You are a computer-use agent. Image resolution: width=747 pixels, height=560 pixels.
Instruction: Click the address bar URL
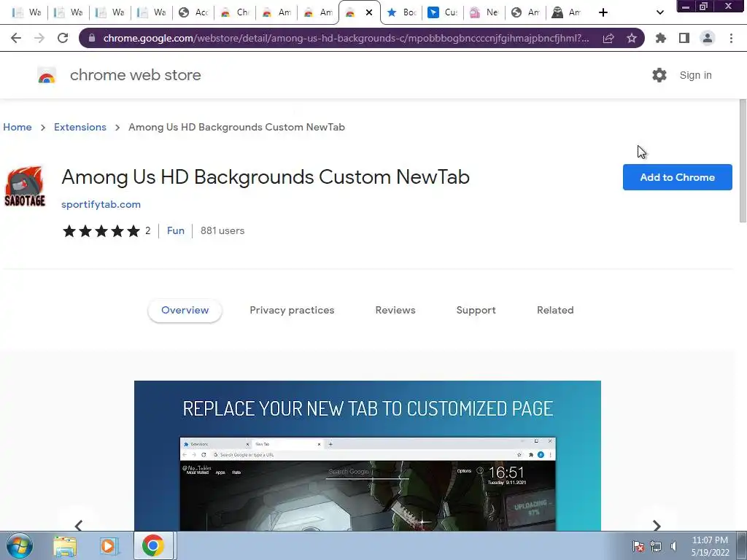tap(346, 38)
